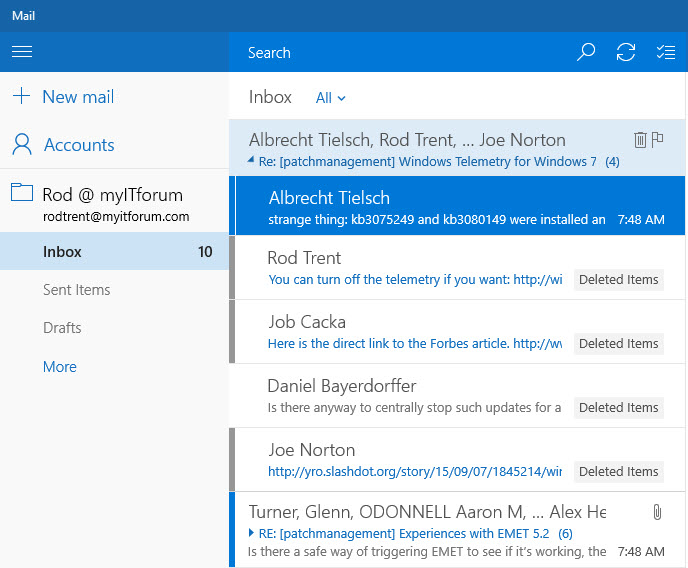The height and width of the screenshot is (568, 688).
Task: Select the Inbox folder
Action: pyautogui.click(x=62, y=252)
